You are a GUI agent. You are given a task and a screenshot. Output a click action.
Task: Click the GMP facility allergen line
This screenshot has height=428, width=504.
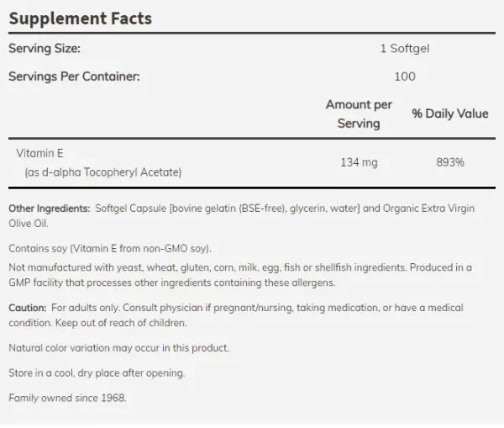point(172,283)
